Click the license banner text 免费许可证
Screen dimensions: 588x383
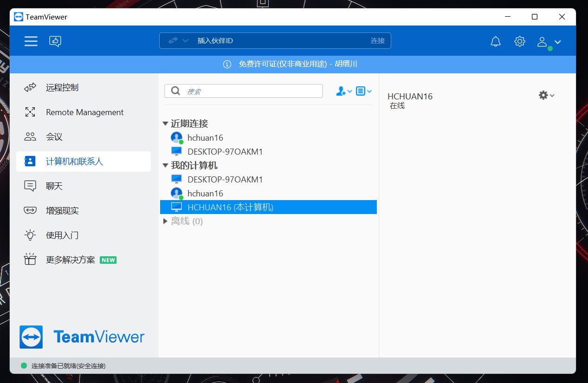click(x=298, y=65)
